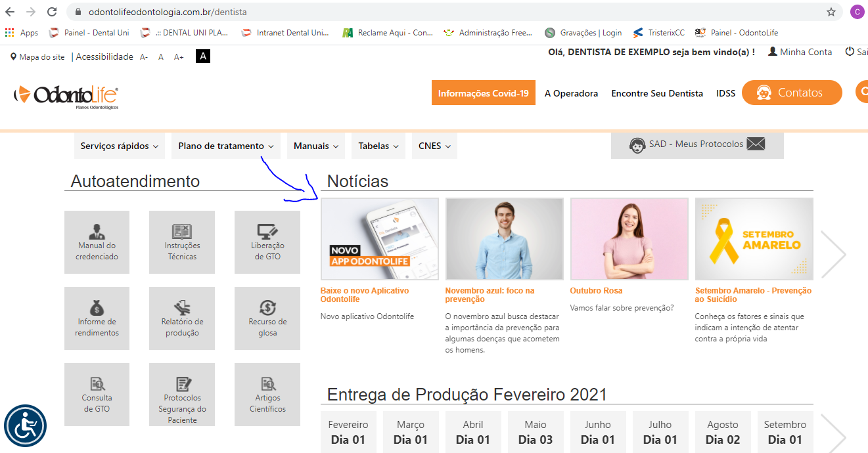This screenshot has width=868, height=453.
Task: Open the Artigos Científicos tile
Action: [x=267, y=394]
